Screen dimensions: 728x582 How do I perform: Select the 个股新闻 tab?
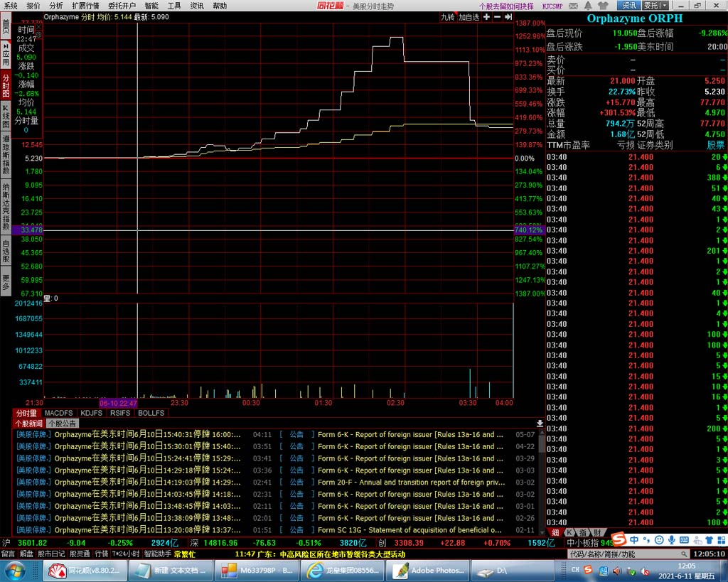point(28,424)
